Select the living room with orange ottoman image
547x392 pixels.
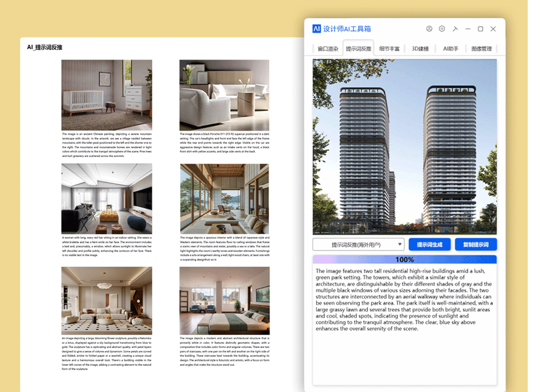coord(107,199)
